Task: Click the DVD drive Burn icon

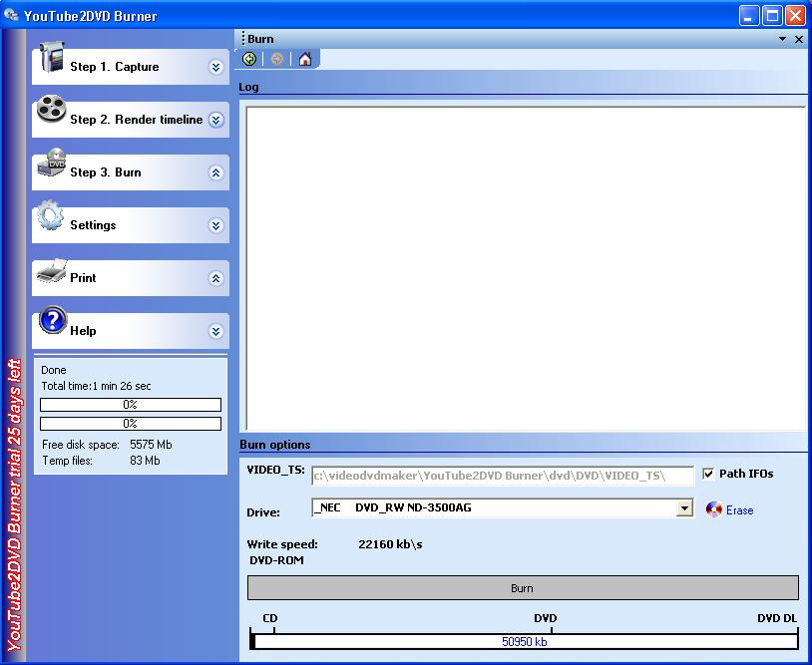Action: pos(52,162)
